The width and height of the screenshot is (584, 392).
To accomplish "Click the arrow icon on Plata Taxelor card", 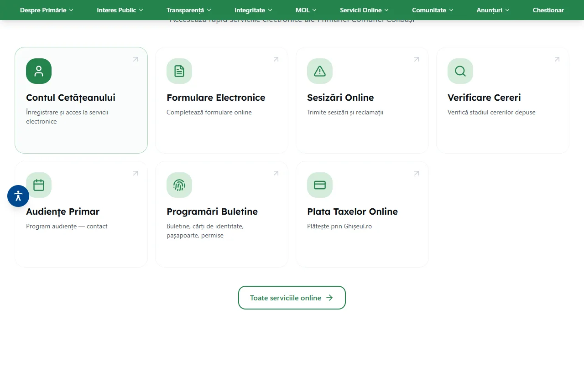I will (417, 173).
